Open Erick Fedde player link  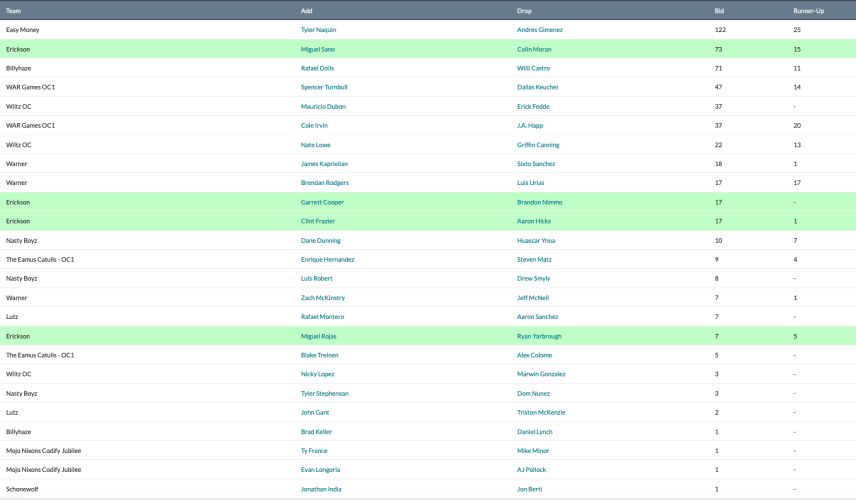[533, 106]
